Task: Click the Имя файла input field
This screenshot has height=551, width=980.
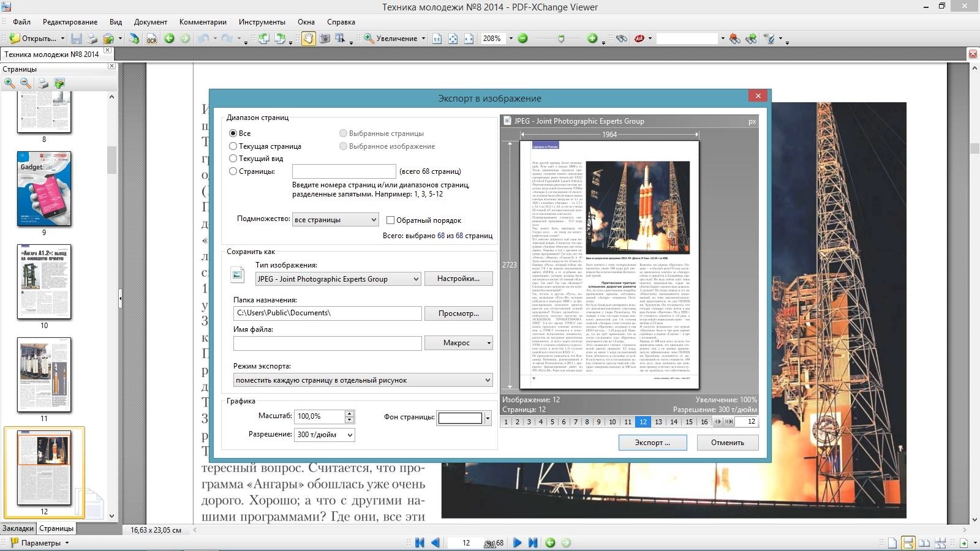Action: 328,343
